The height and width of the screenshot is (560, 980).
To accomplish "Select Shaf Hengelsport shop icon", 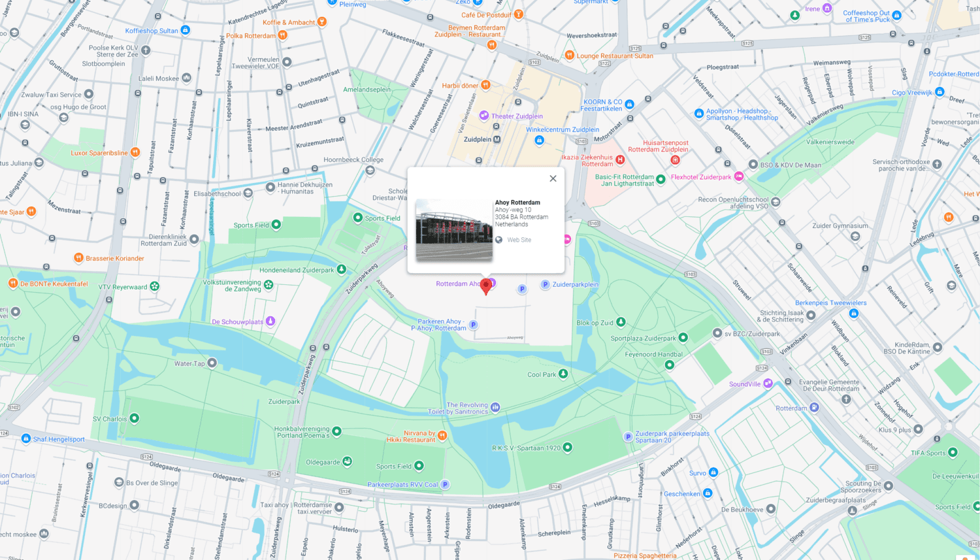I will (x=26, y=438).
